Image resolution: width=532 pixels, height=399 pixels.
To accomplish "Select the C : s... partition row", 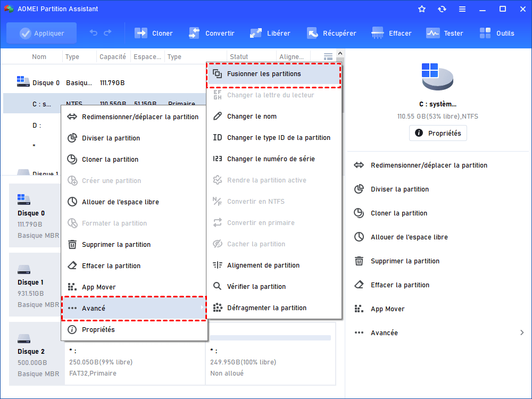I will point(104,104).
